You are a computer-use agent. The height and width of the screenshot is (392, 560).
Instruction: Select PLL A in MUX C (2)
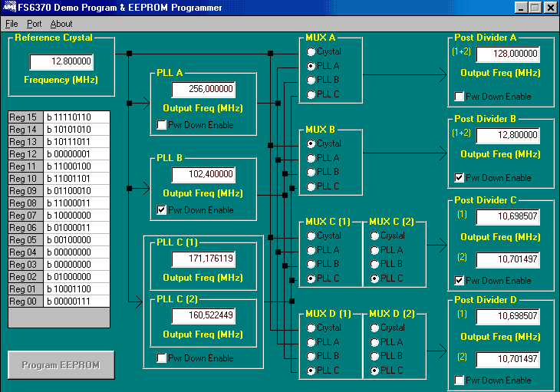click(374, 250)
